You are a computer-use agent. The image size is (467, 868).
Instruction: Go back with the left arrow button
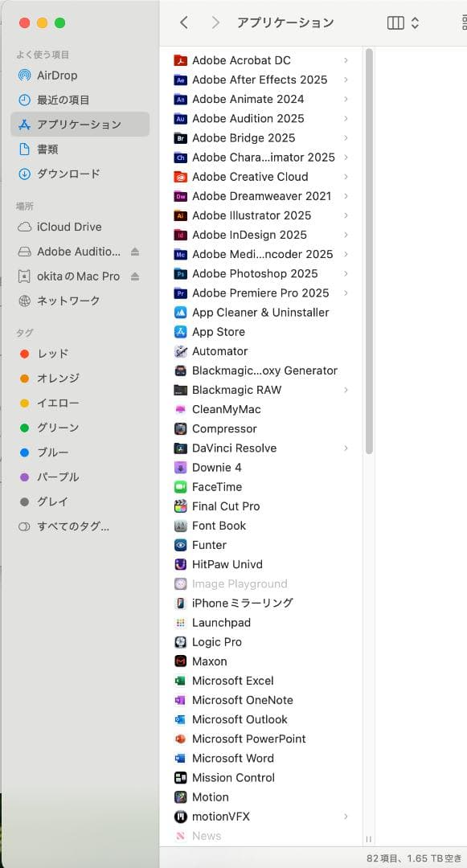click(x=184, y=23)
